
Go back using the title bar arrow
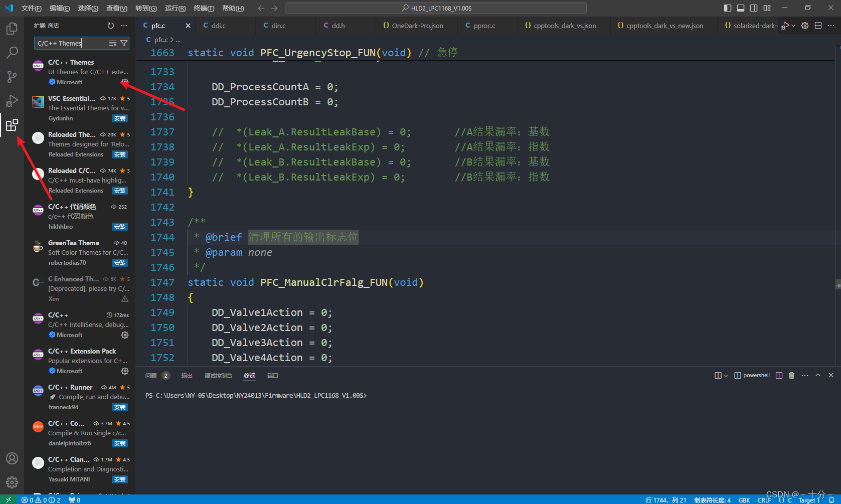pyautogui.click(x=261, y=8)
